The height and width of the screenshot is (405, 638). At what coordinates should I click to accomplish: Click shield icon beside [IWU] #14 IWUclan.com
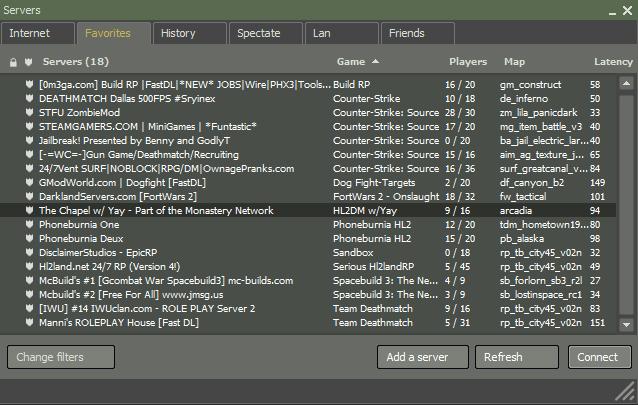[x=29, y=308]
